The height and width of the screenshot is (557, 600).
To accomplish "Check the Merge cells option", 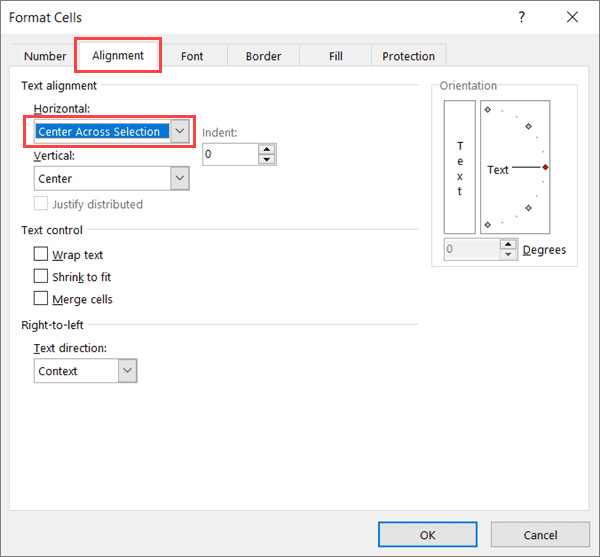I will pyautogui.click(x=41, y=299).
